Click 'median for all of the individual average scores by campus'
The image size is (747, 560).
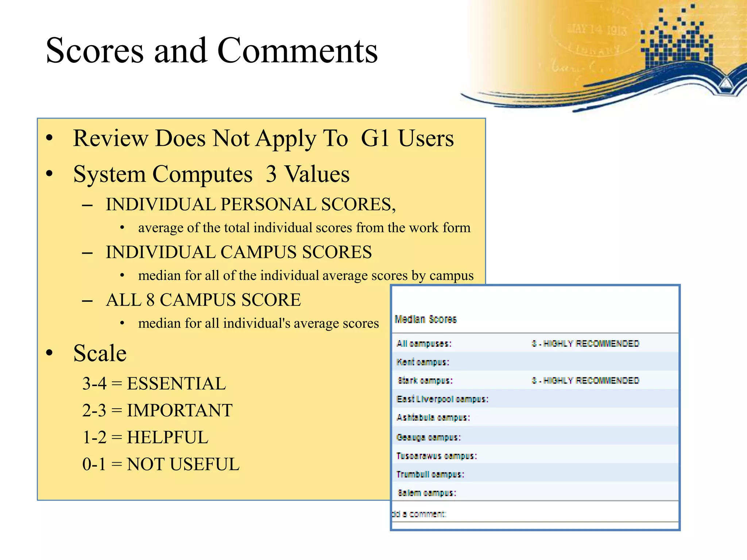(x=306, y=276)
